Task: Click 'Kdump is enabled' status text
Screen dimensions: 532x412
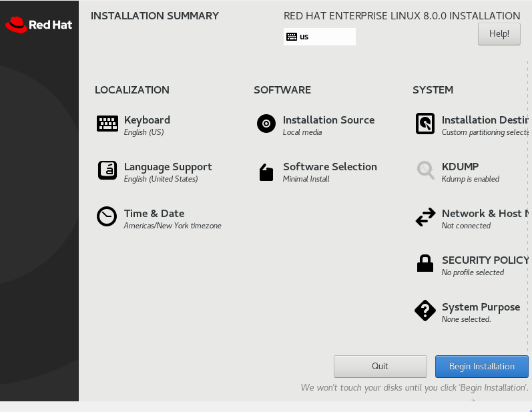Action: [470, 179]
